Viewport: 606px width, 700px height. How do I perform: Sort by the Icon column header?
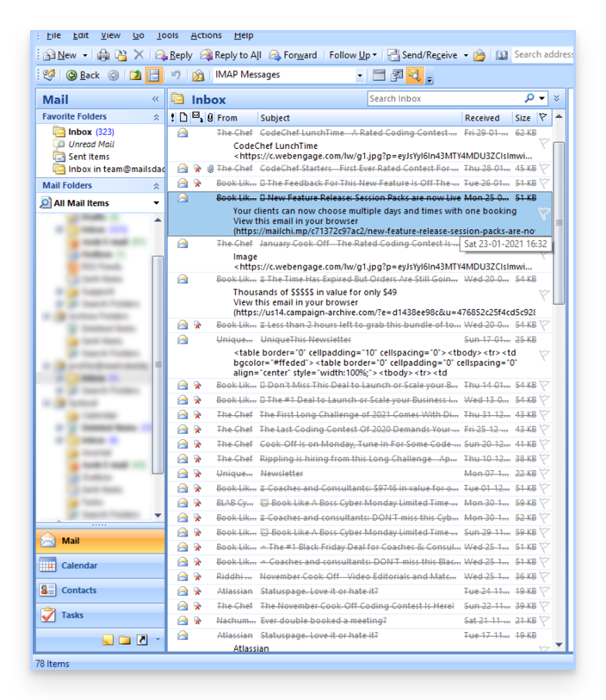pos(183,117)
